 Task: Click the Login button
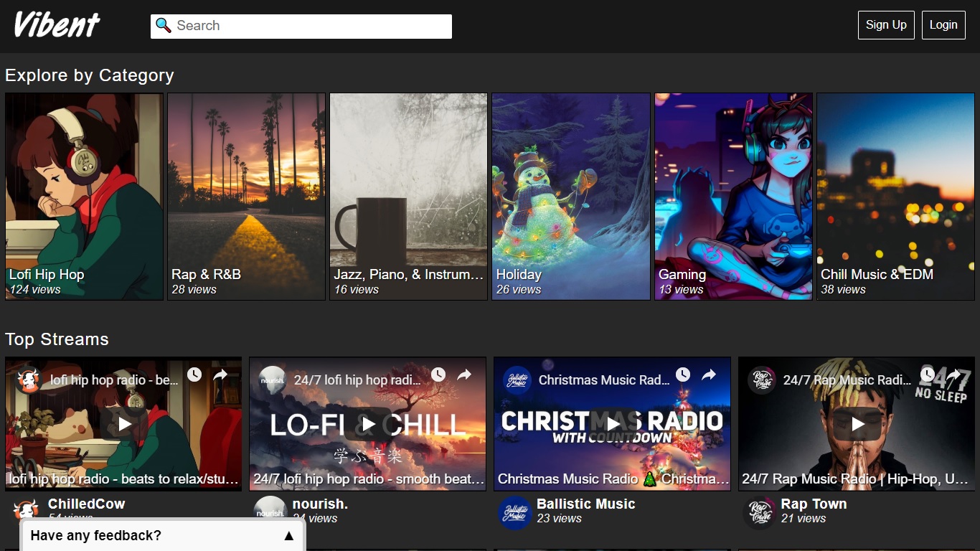943,25
